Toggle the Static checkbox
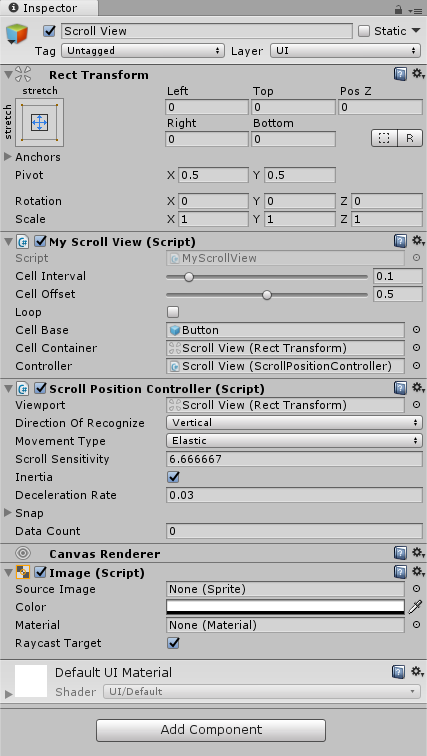 pos(364,31)
